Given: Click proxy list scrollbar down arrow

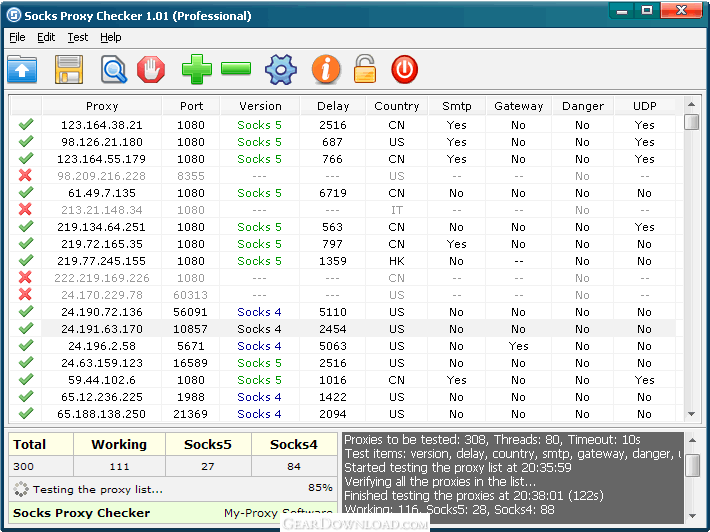Looking at the screenshot, I should tap(691, 413).
